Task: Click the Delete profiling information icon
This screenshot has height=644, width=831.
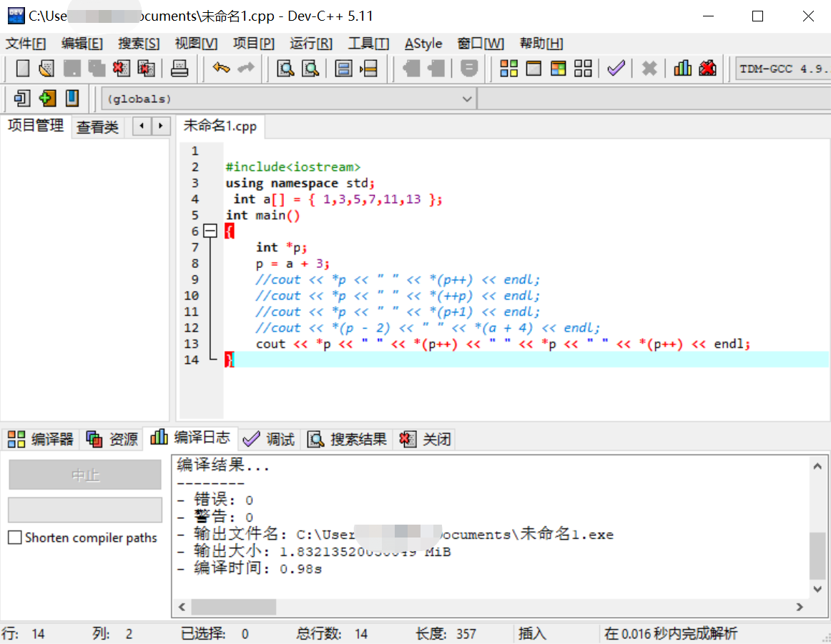Action: [x=707, y=69]
